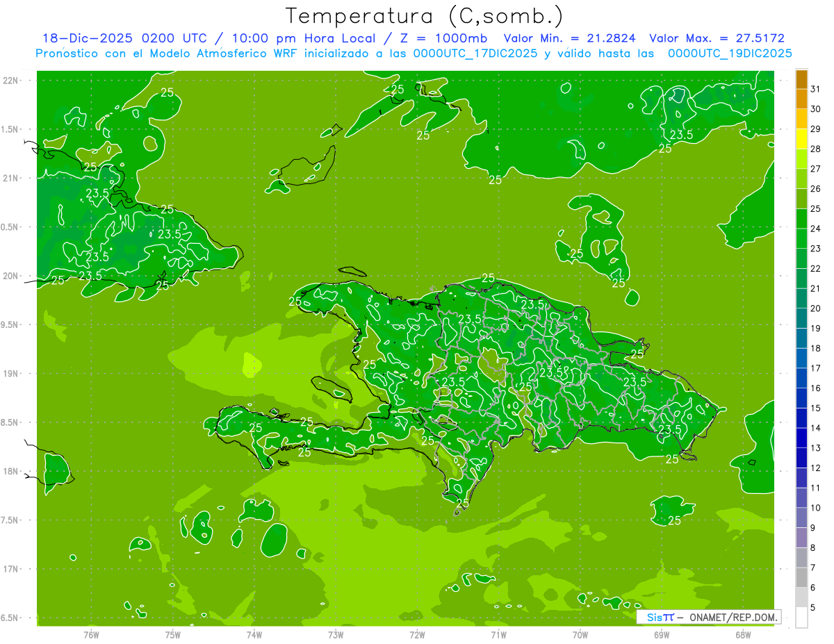Click the '18N' latitude axis label
Viewport: 834px width, 644px height.
tap(10, 471)
